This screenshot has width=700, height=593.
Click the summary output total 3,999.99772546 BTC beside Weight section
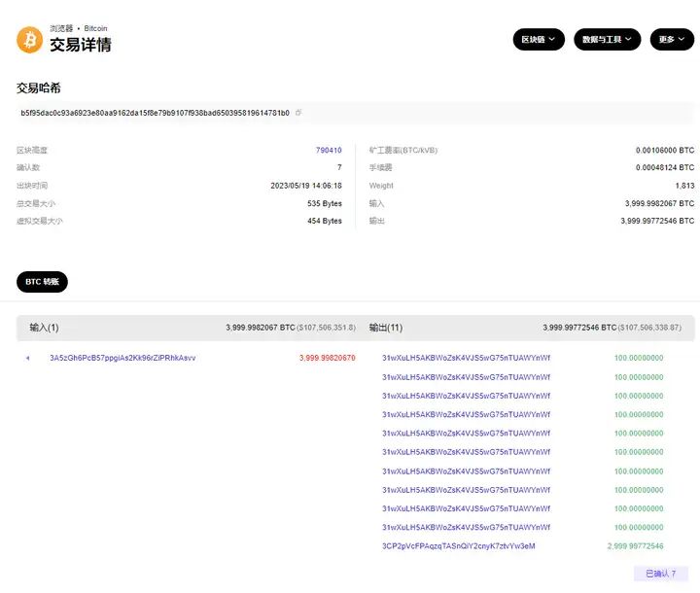(657, 221)
